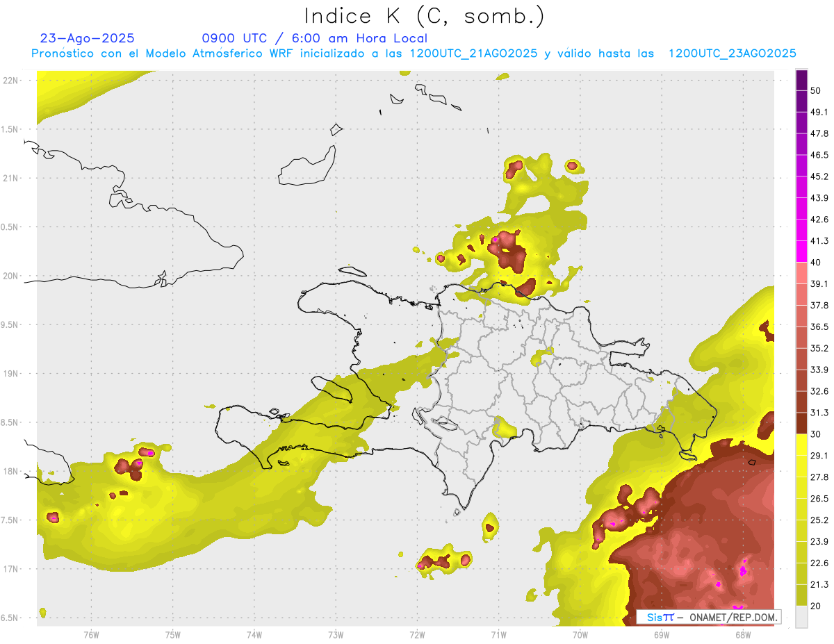This screenshot has width=834, height=644.
Task: Click the "76W" longitude label
Action: coord(91,635)
